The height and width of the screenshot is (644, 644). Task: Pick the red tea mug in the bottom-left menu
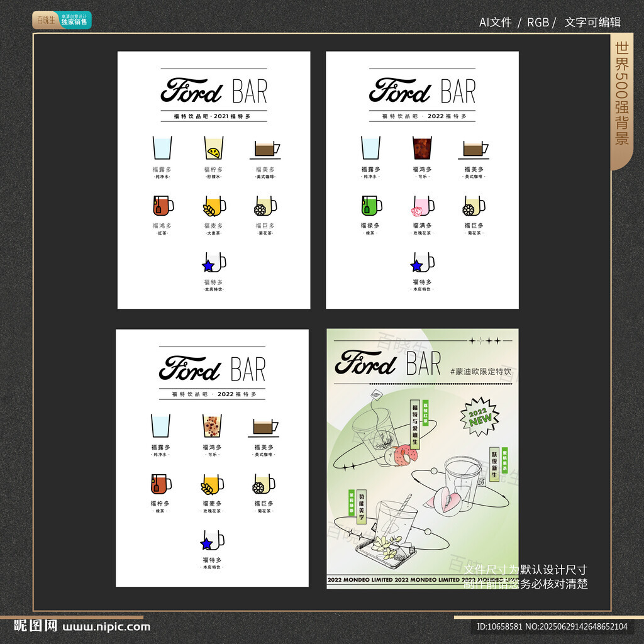(161, 484)
